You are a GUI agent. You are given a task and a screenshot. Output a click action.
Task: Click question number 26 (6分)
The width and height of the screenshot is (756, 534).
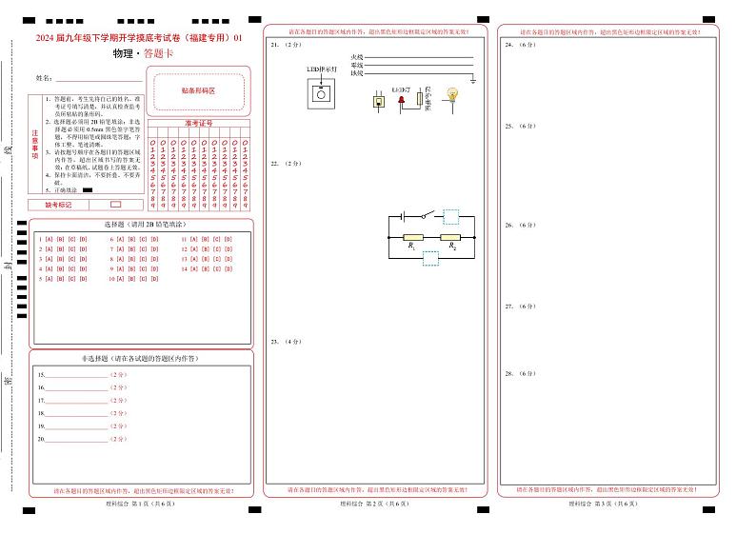[x=520, y=225]
